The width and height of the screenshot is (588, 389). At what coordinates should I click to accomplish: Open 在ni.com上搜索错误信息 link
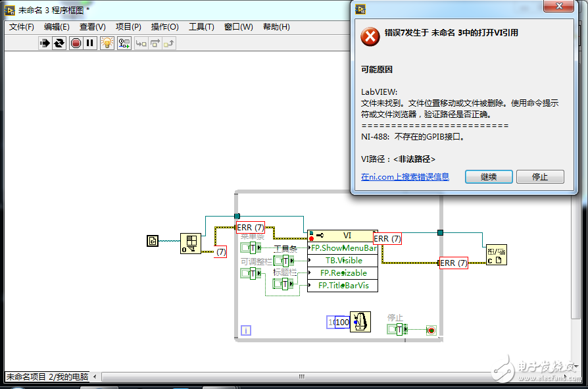click(405, 176)
